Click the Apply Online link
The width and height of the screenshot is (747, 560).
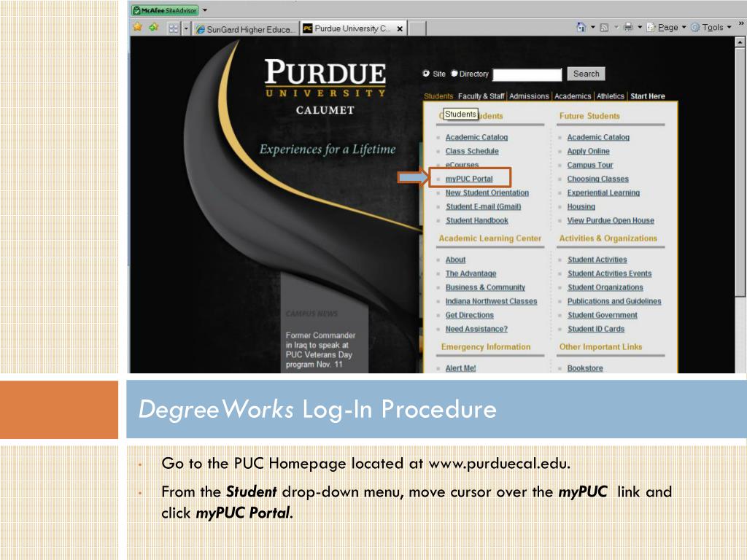(588, 151)
